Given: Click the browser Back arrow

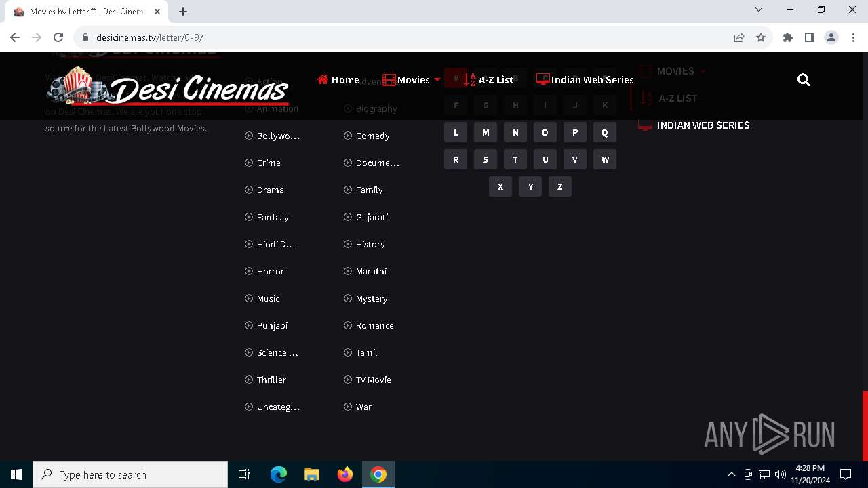Looking at the screenshot, I should point(15,37).
